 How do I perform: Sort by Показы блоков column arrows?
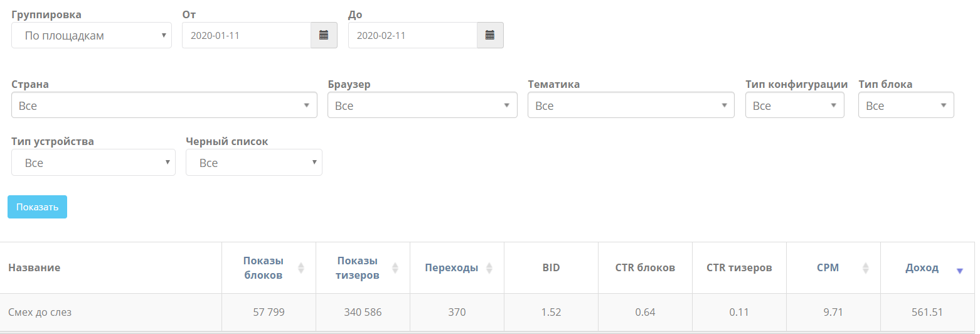(301, 268)
